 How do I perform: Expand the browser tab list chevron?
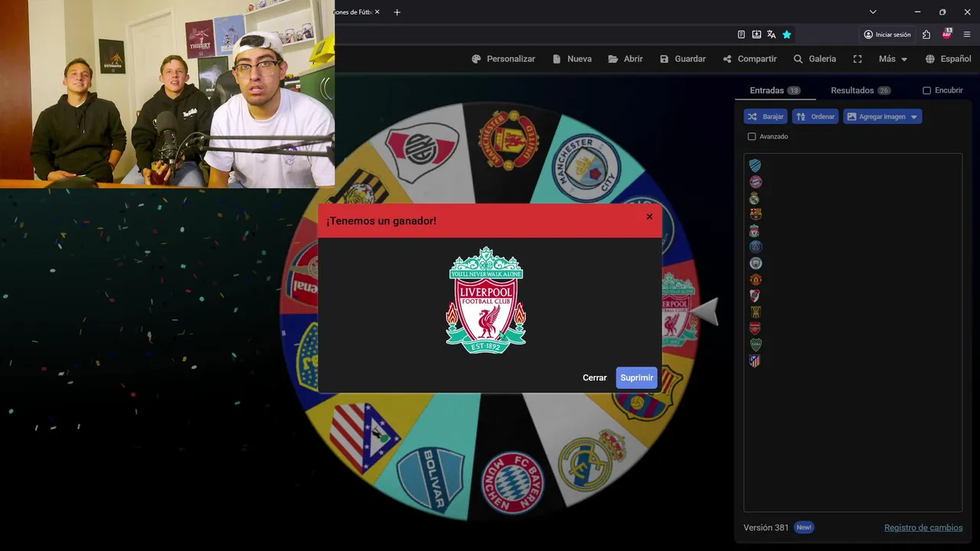tap(873, 12)
